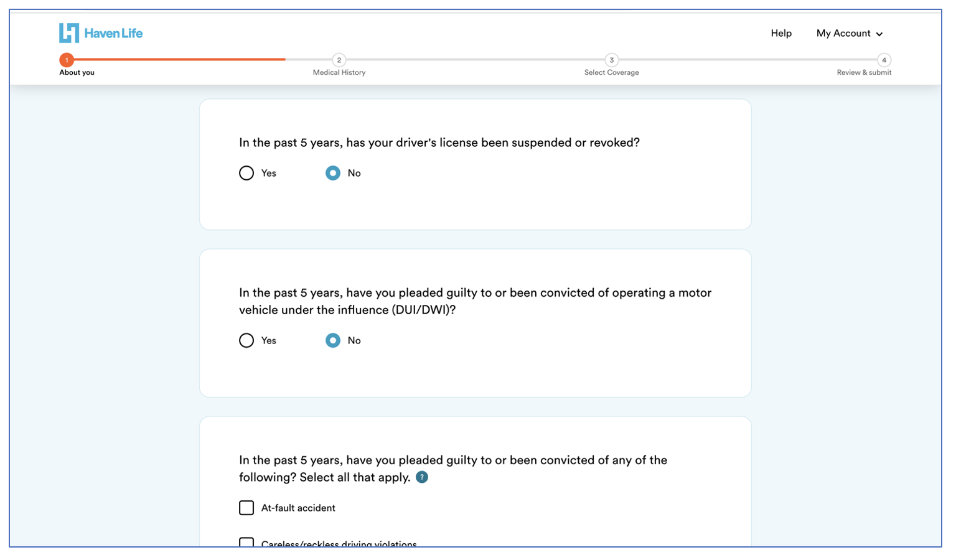The height and width of the screenshot is (560, 956).
Task: Click step 3 Select Coverage circle
Action: tap(611, 60)
